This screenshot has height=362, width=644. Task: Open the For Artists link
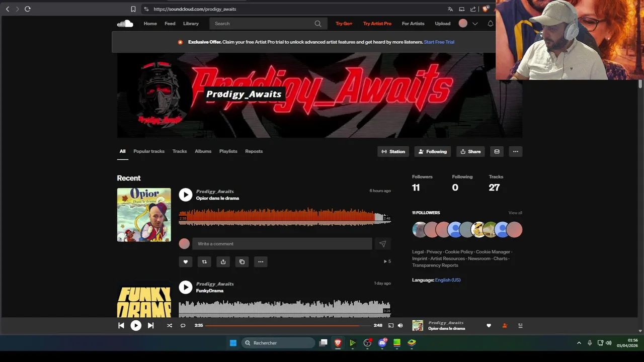(413, 24)
